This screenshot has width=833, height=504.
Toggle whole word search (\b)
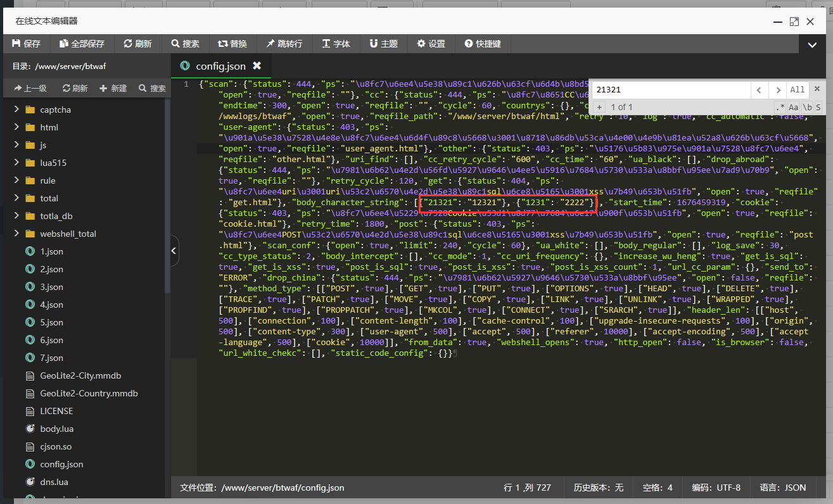807,107
